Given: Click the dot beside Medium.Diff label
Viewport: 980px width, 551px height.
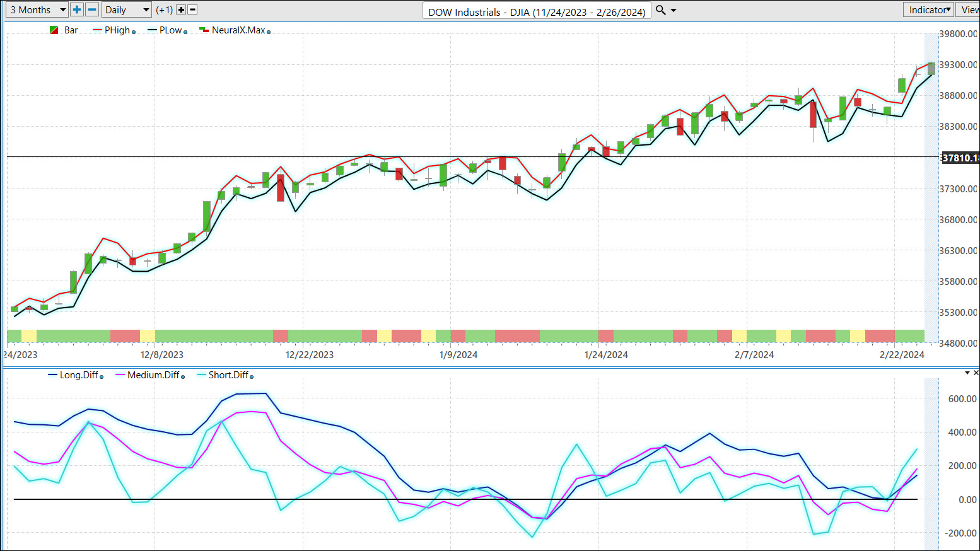Looking at the screenshot, I should [x=183, y=377].
